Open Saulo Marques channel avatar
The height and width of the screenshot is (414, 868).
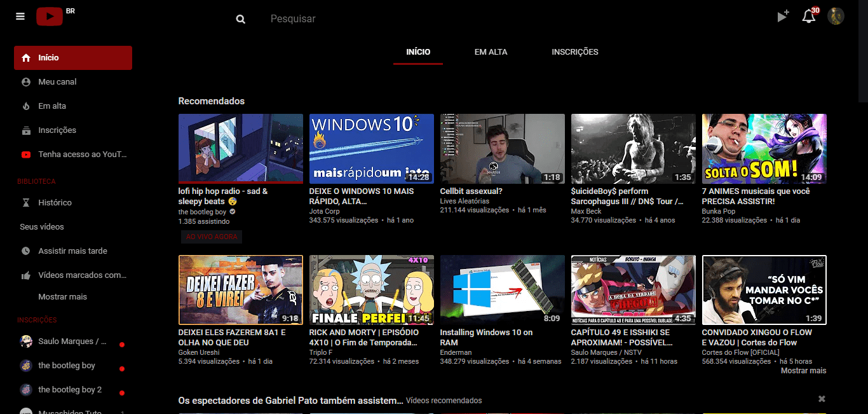(26, 342)
